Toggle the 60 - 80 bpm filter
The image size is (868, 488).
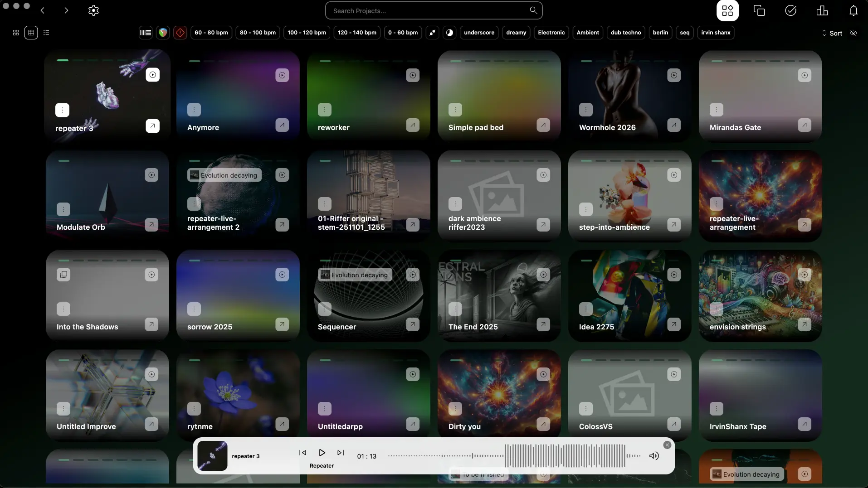coord(211,33)
